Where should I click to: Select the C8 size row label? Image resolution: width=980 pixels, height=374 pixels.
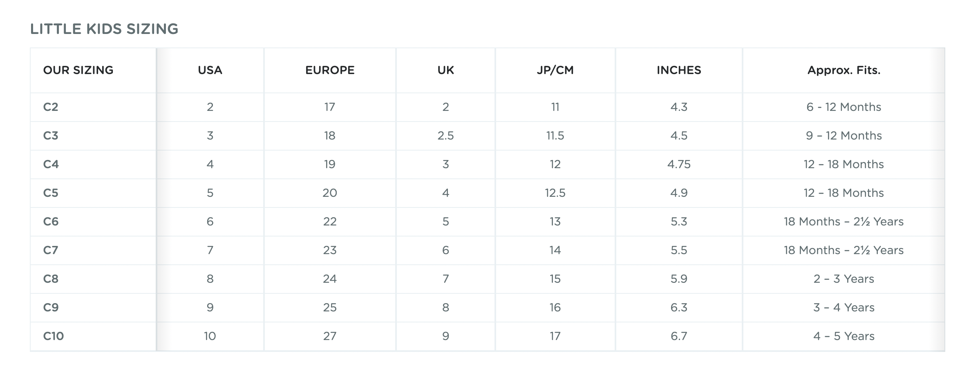click(51, 279)
